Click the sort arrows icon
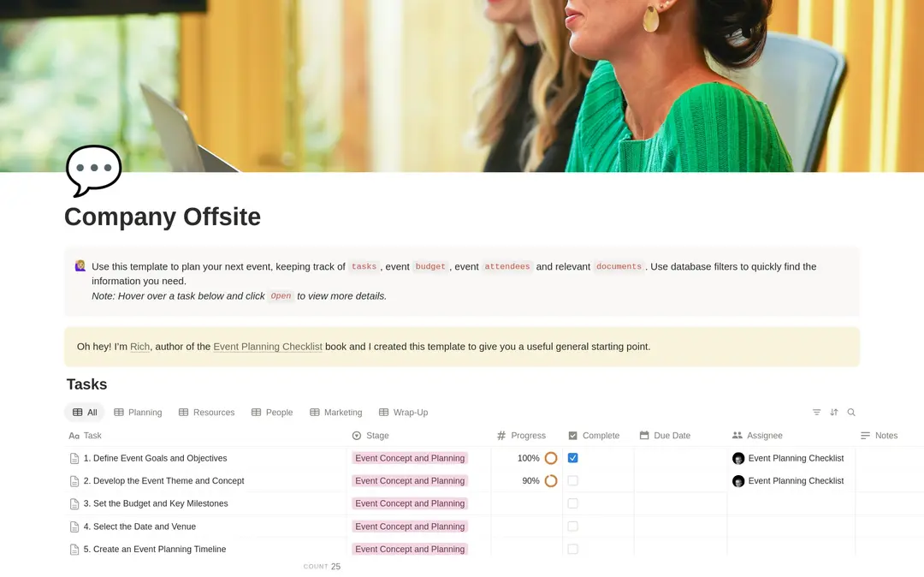 pos(834,413)
